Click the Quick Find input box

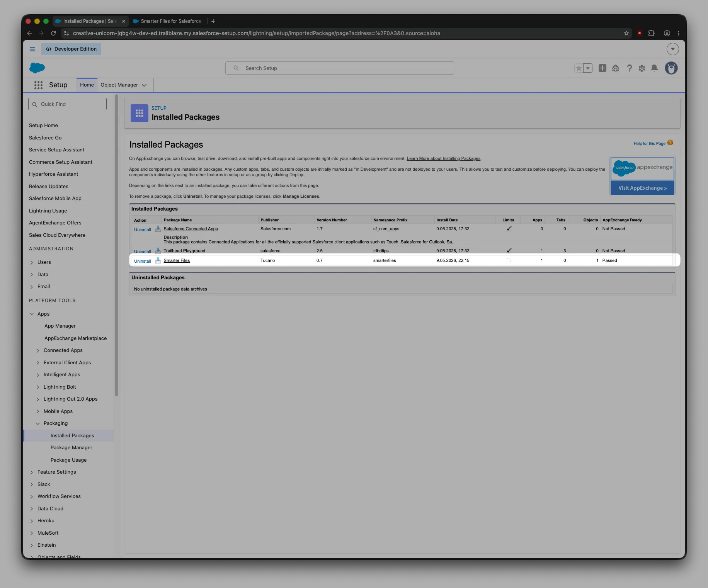click(67, 104)
